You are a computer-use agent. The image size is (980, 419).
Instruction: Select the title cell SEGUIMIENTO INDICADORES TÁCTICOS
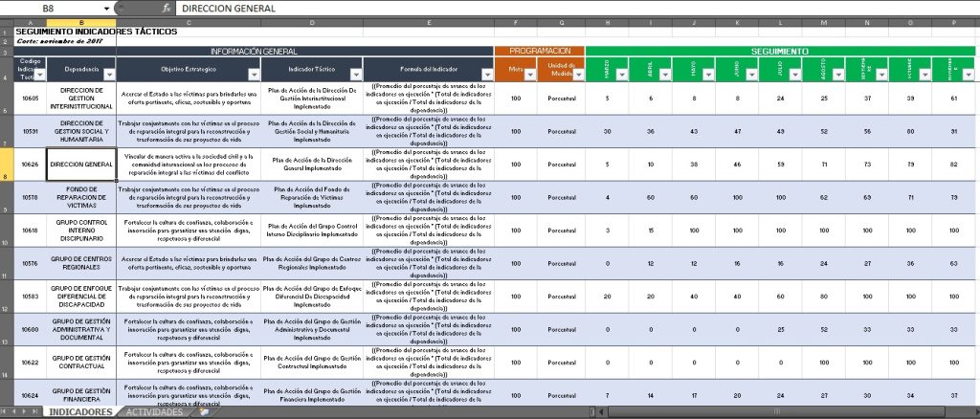click(97, 32)
